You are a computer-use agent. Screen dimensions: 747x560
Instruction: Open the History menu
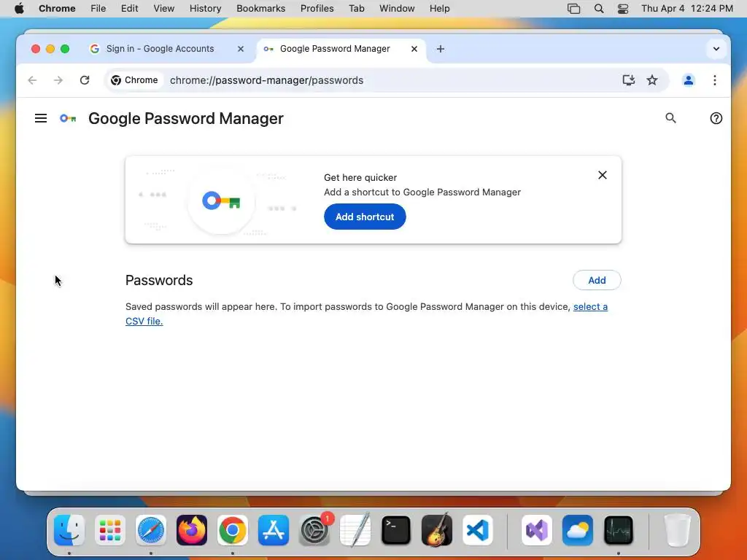(x=205, y=9)
